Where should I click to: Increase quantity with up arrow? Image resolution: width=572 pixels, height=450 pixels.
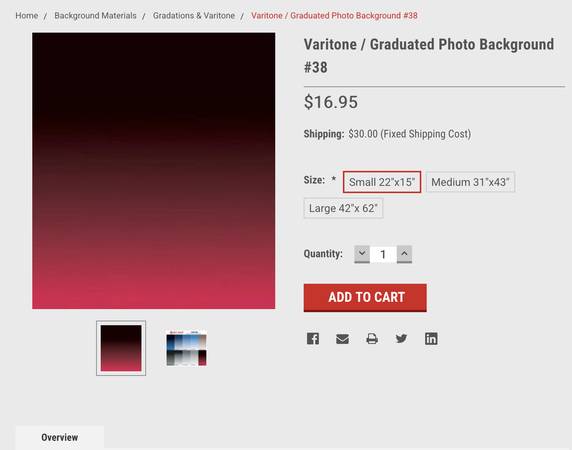[404, 254]
